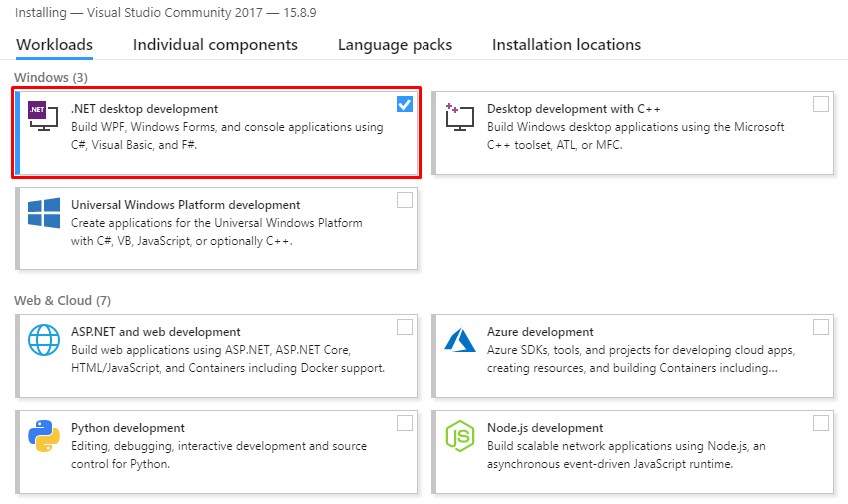Tick the ASP.NET and web development checkbox
Viewport: 848px width, 504px height.
pyautogui.click(x=404, y=327)
